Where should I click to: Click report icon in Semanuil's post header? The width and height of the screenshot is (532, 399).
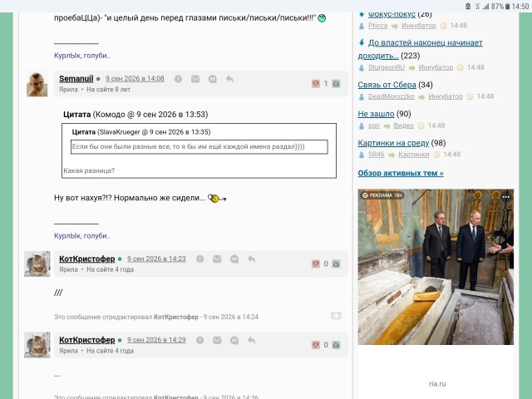[x=178, y=79]
